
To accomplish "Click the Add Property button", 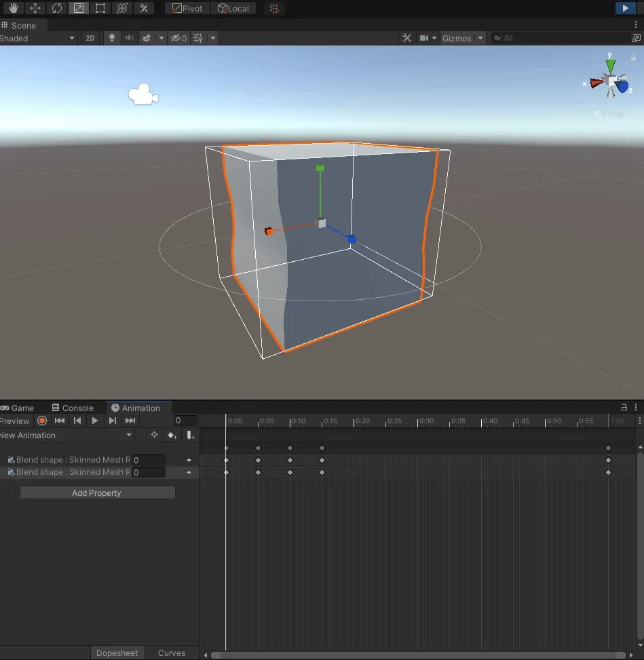I will (97, 493).
